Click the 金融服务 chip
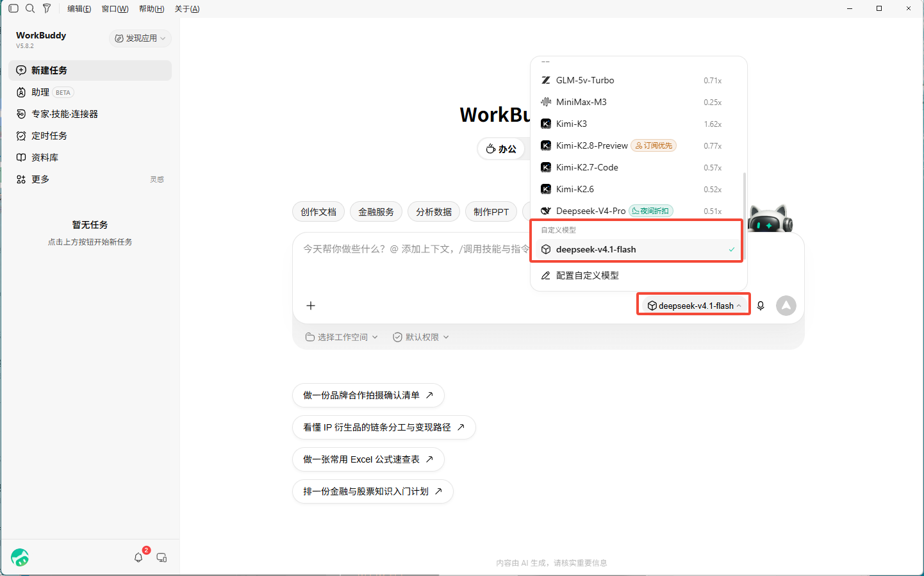 point(376,212)
